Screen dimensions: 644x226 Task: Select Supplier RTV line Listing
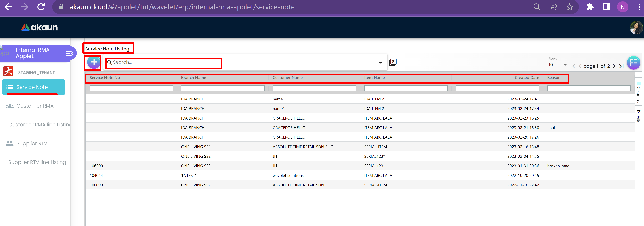(37, 162)
